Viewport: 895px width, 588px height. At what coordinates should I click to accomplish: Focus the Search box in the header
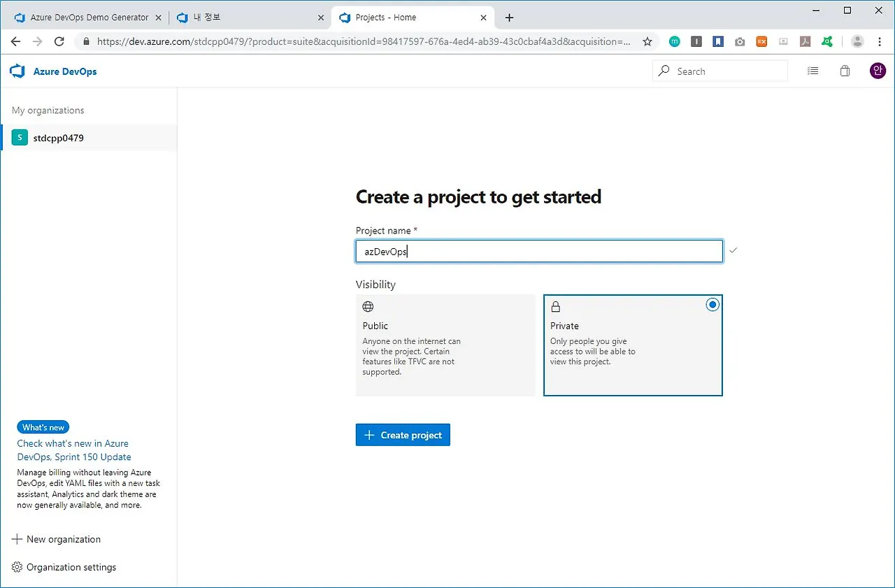tap(720, 71)
